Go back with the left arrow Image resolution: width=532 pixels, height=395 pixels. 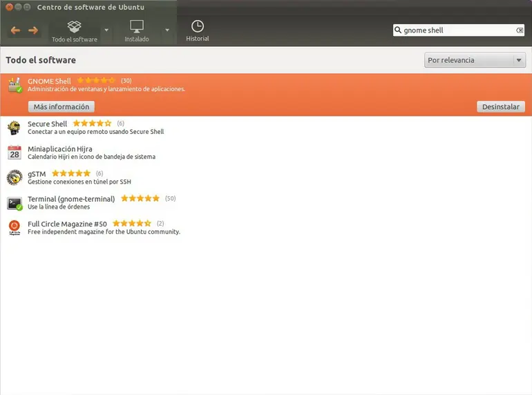pos(15,30)
